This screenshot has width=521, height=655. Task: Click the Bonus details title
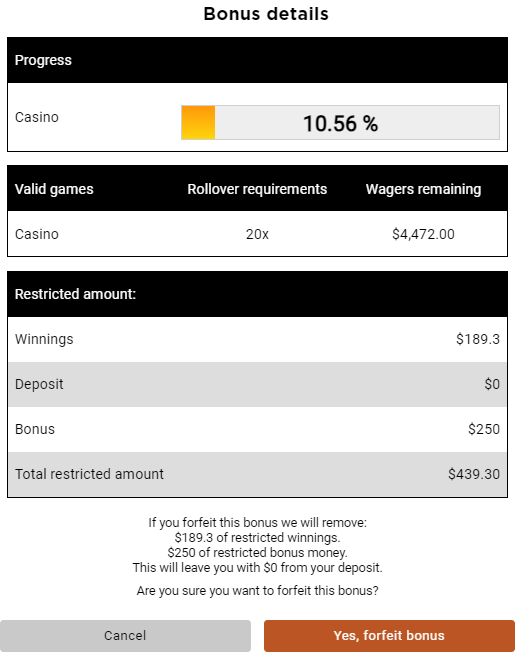266,14
